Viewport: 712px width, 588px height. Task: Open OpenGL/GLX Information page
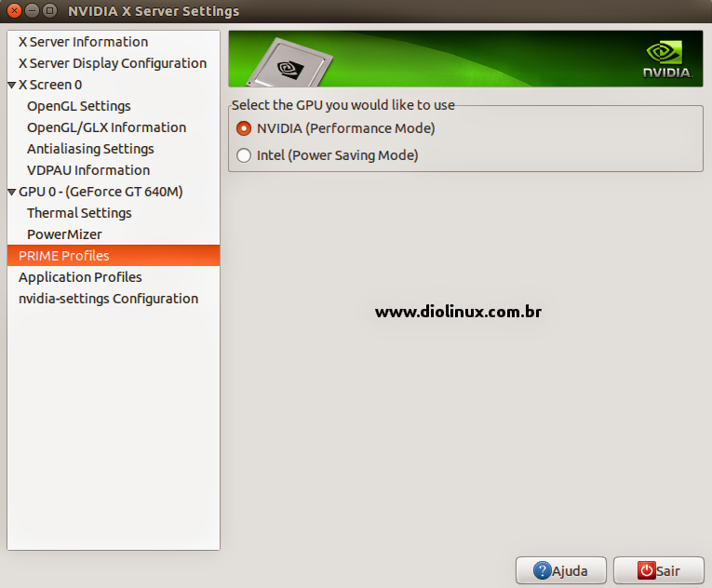[107, 127]
